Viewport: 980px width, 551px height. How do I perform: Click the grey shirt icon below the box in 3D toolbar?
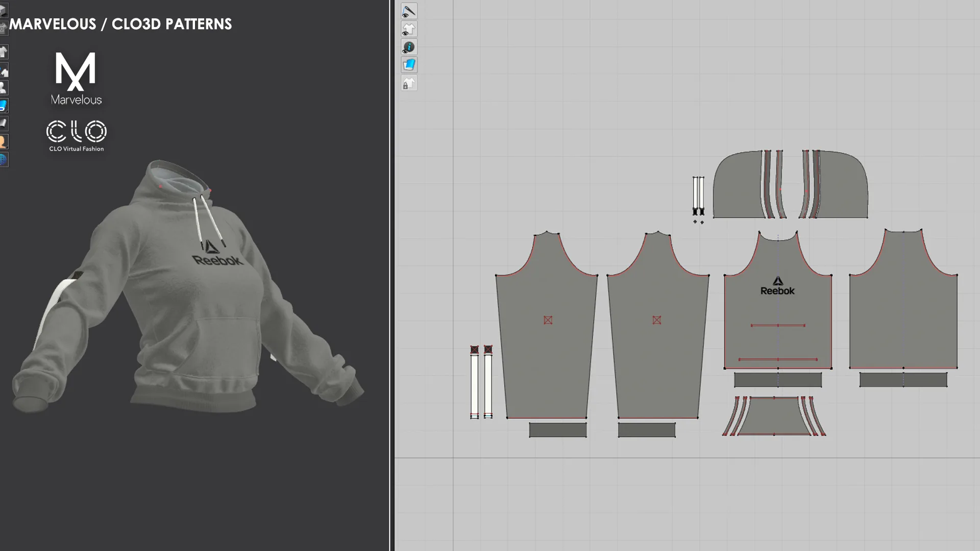[4, 28]
